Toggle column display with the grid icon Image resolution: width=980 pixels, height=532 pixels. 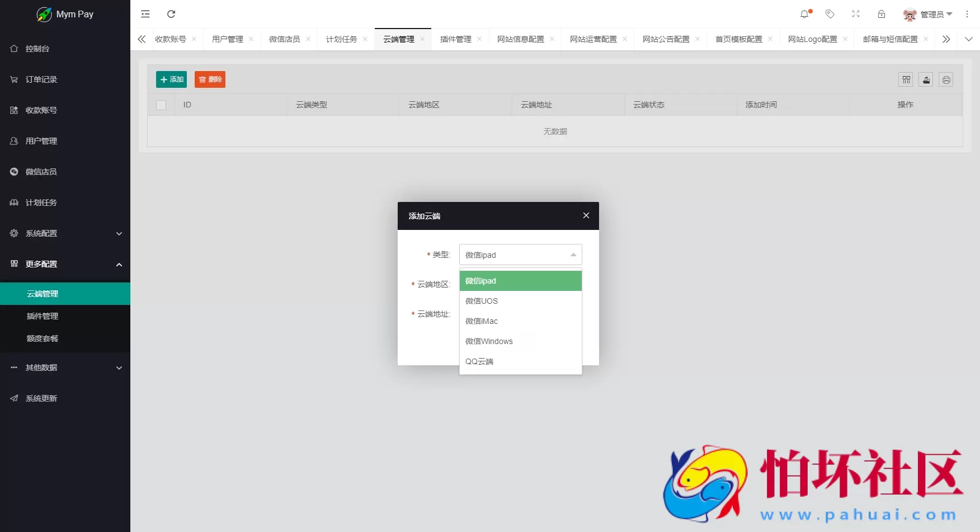[x=906, y=79]
